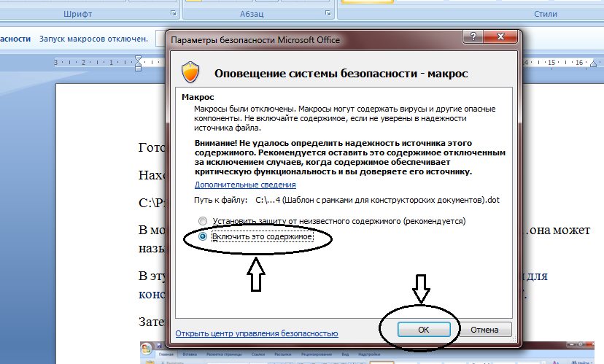The width and height of the screenshot is (604, 364).
Task: Click the 'Параметры безопасности Microsoft Office' title bar
Action: pyautogui.click(x=255, y=40)
